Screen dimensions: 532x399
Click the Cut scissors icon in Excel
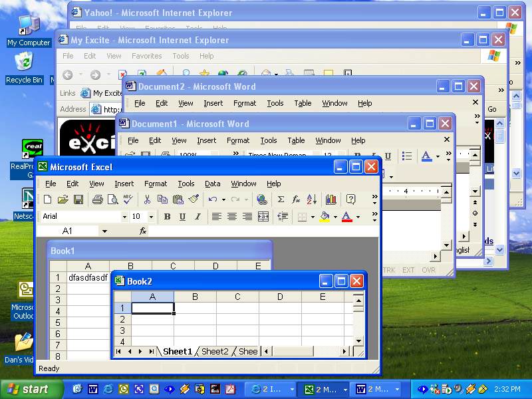pos(147,199)
